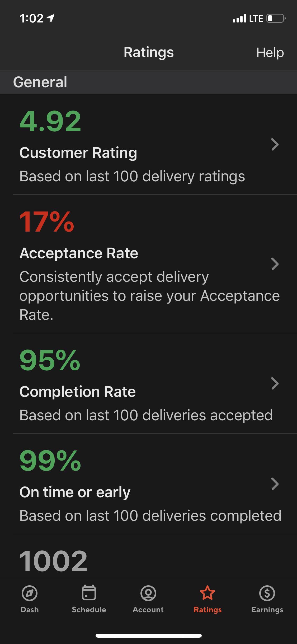297x644 pixels.
Task: Tap the battery indicator
Action: coord(273,18)
